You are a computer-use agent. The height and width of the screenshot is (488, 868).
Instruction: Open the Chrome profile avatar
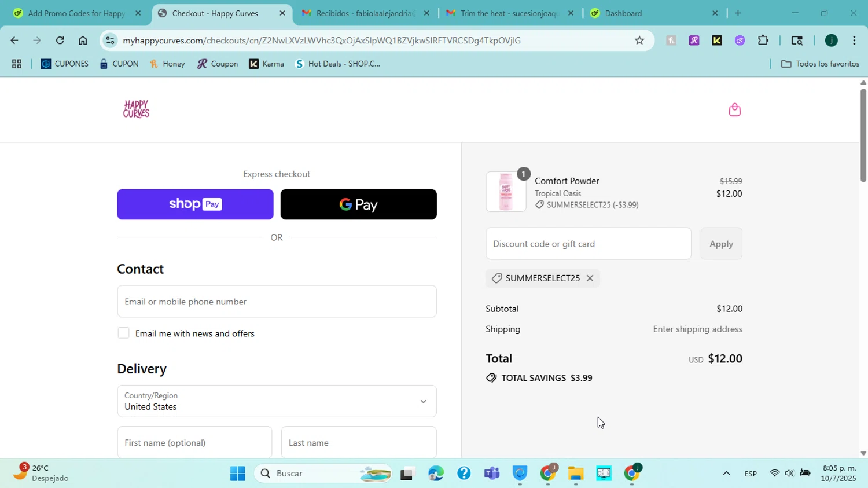coord(832,41)
